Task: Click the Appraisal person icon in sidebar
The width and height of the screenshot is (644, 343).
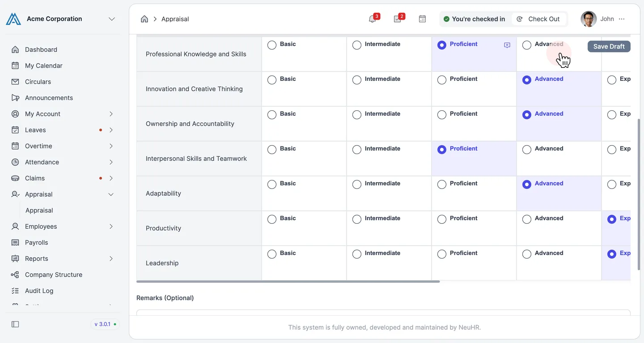Action: click(x=15, y=194)
